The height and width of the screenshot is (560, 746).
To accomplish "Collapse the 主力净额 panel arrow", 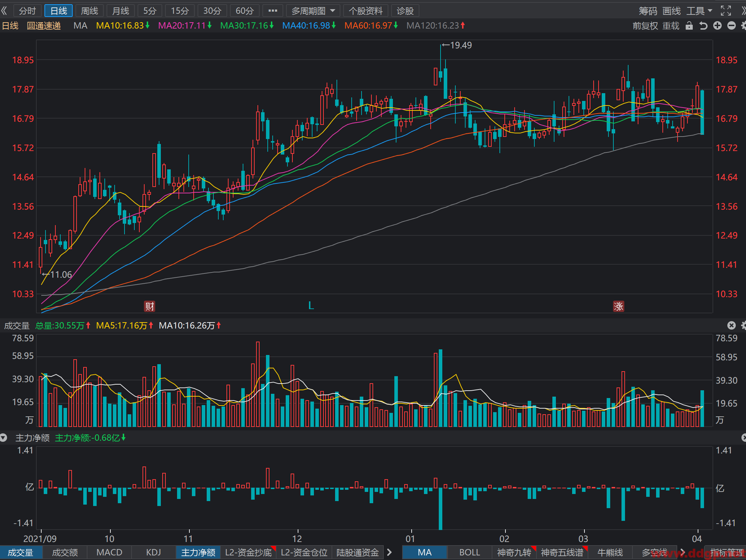I will click(x=4, y=438).
